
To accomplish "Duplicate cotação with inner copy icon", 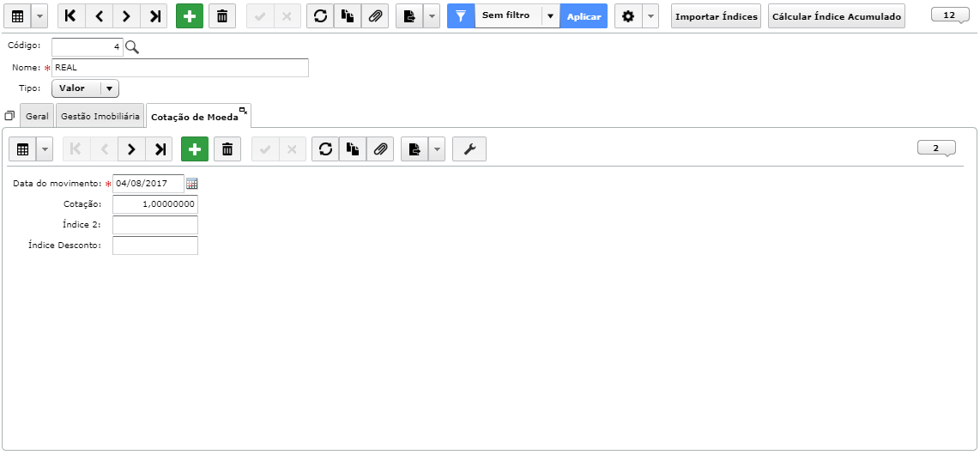I will pyautogui.click(x=353, y=149).
